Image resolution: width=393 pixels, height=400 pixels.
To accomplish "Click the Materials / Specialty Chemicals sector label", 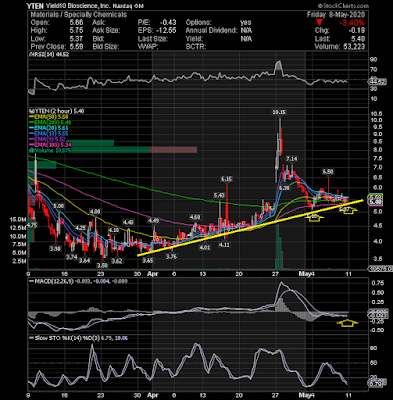I will pyautogui.click(x=79, y=14).
